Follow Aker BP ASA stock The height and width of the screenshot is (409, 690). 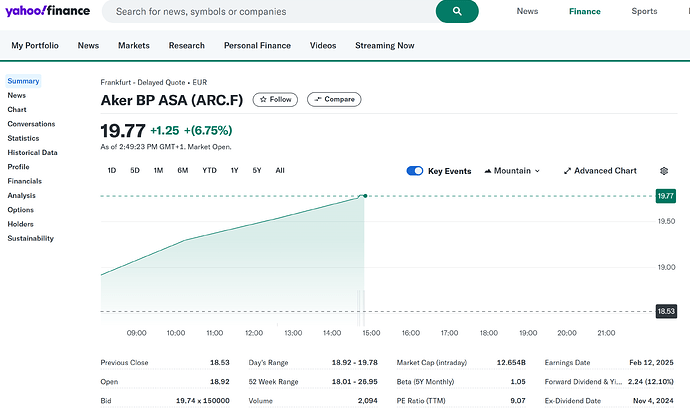275,99
